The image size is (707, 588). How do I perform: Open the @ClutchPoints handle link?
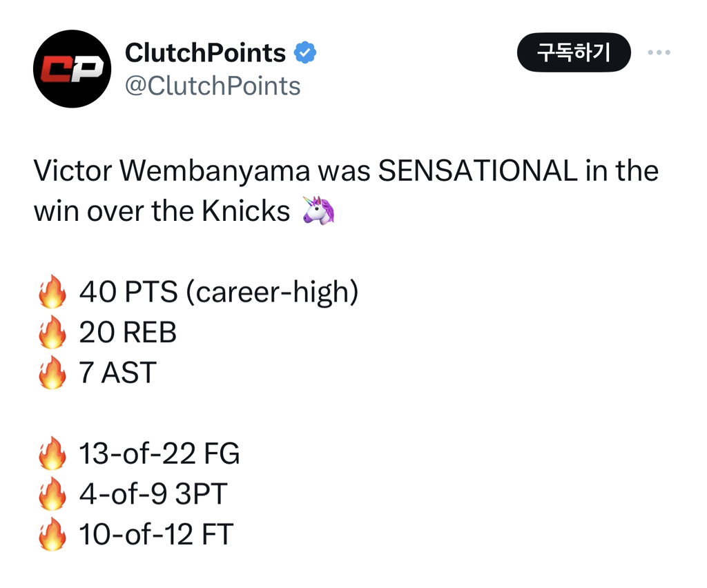click(213, 86)
